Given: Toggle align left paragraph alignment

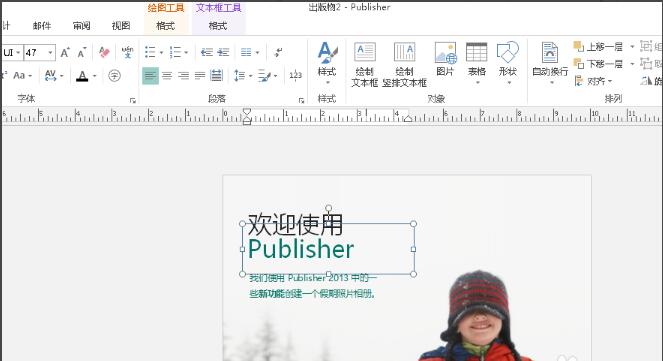Looking at the screenshot, I should click(151, 76).
